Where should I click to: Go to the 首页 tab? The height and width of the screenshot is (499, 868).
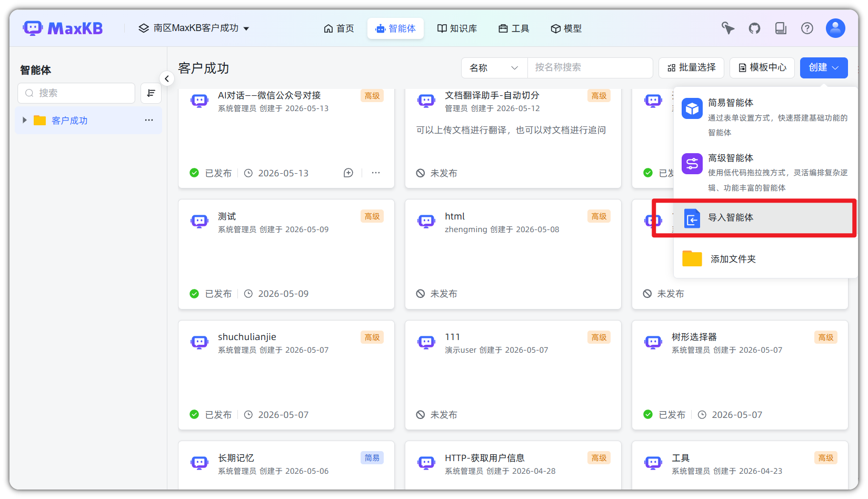point(339,28)
